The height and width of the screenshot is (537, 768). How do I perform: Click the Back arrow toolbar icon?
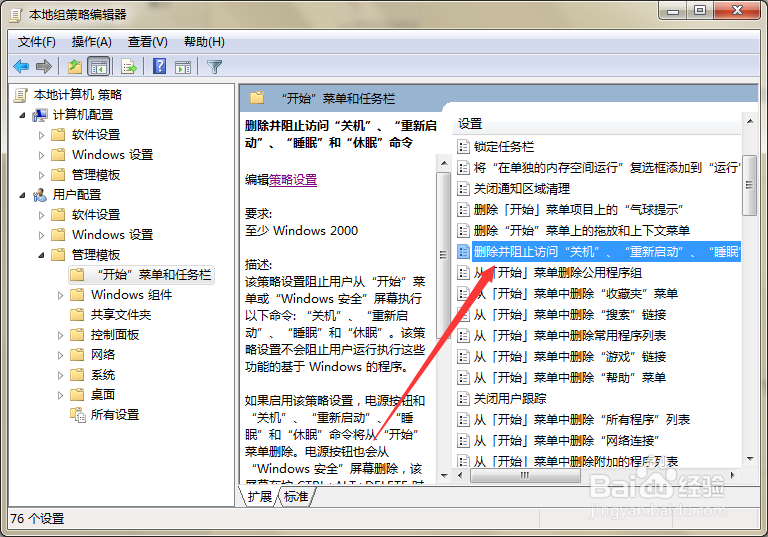[21, 66]
